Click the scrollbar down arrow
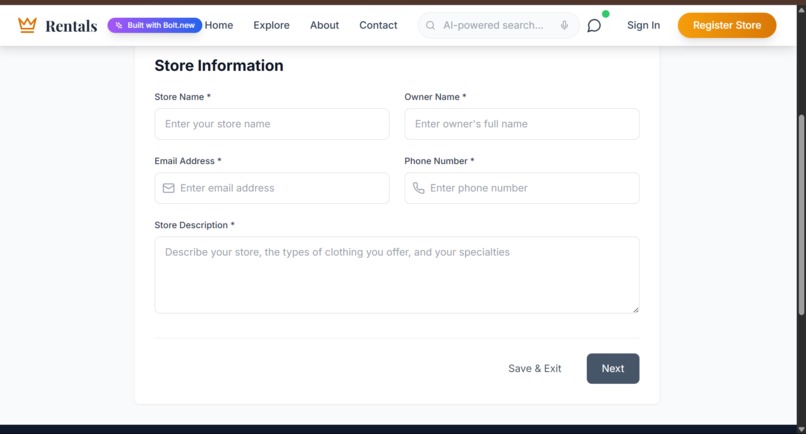This screenshot has width=806, height=434. [801, 429]
